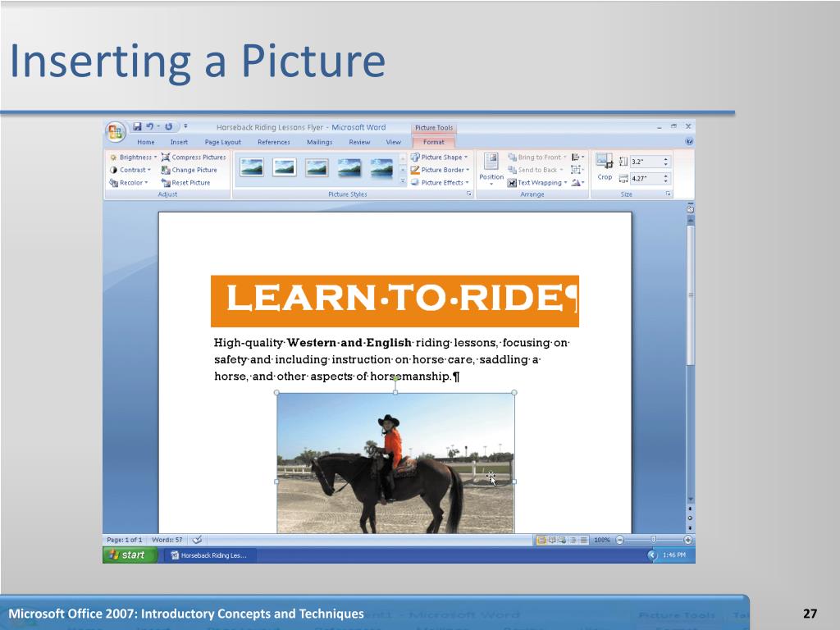Screen dimensions: 840x630
Task: Save document via Quick Access icon
Action: coord(137,126)
